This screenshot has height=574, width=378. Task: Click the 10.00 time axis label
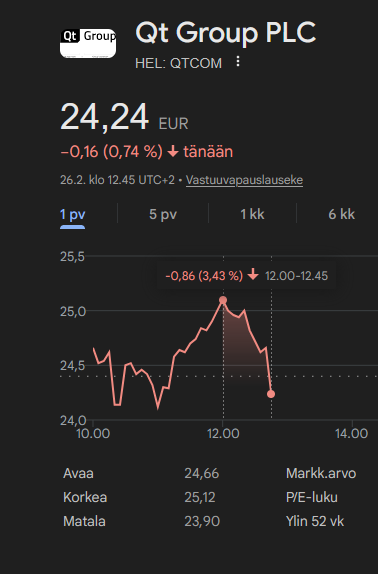[x=93, y=434]
